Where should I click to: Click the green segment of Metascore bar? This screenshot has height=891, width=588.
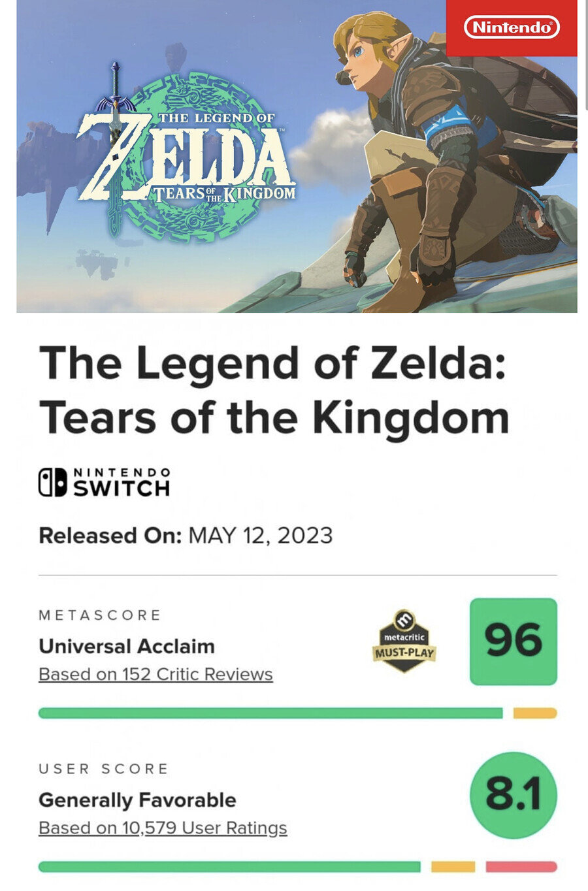point(270,713)
